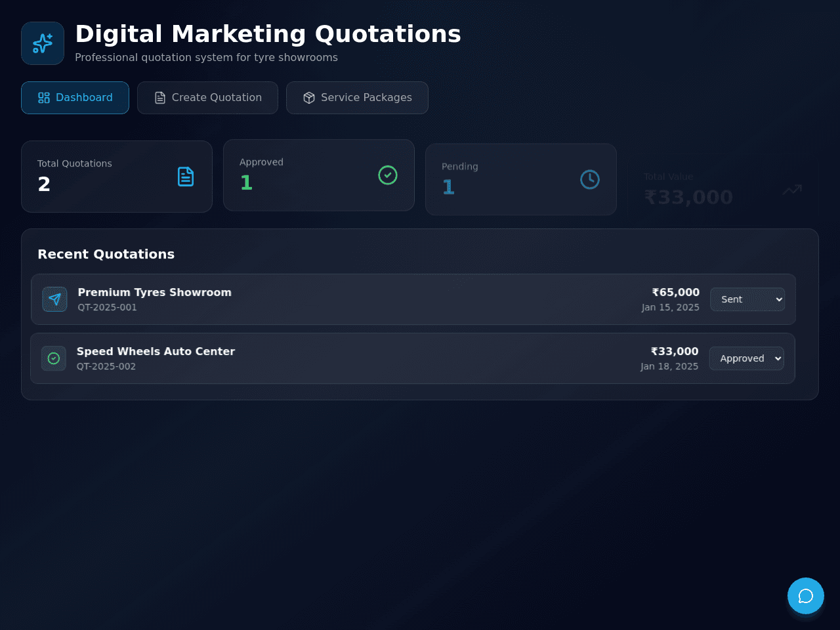The image size is (840, 630).
Task: Open the chat bubble button
Action: click(x=806, y=596)
